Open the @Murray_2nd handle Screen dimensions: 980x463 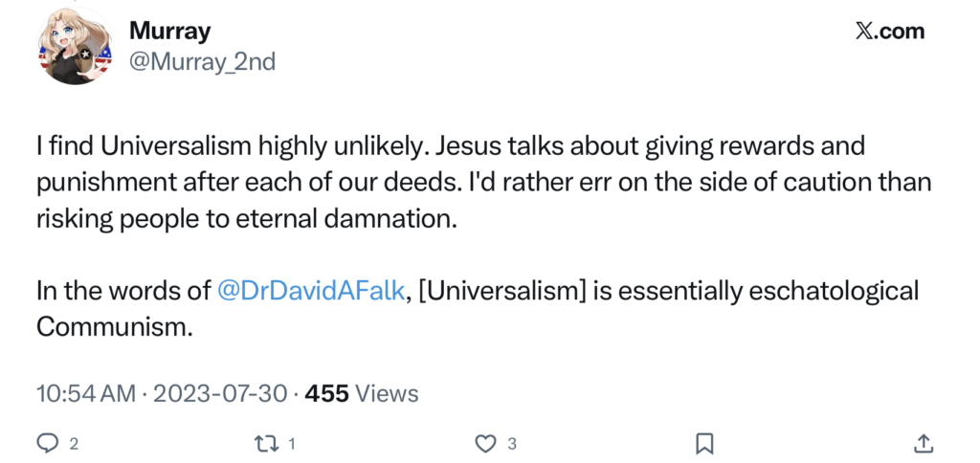202,62
